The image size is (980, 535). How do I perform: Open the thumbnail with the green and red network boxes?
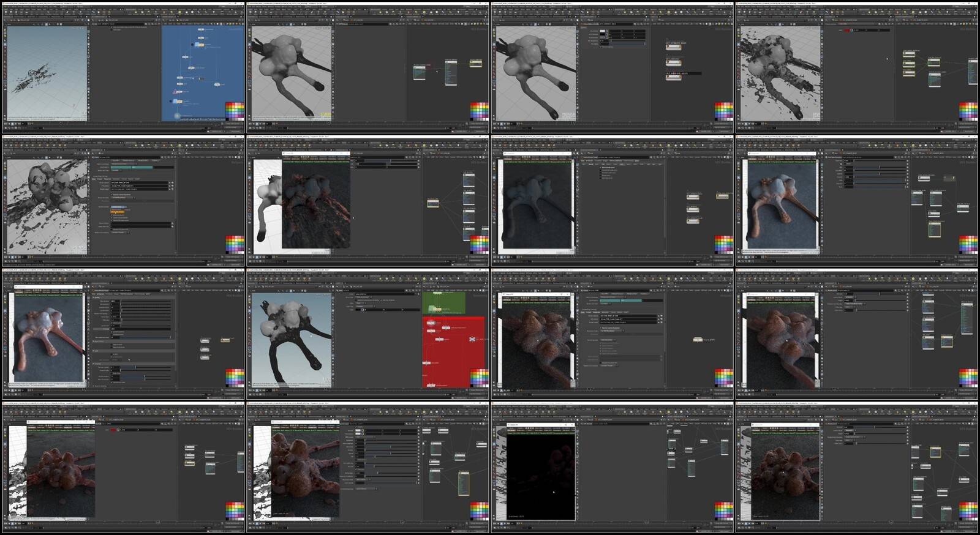(367, 335)
